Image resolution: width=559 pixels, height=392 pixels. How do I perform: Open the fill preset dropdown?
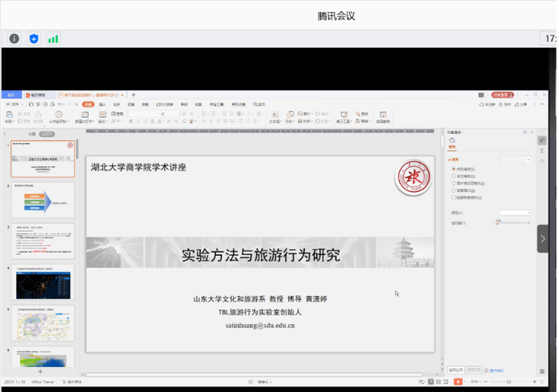515,160
